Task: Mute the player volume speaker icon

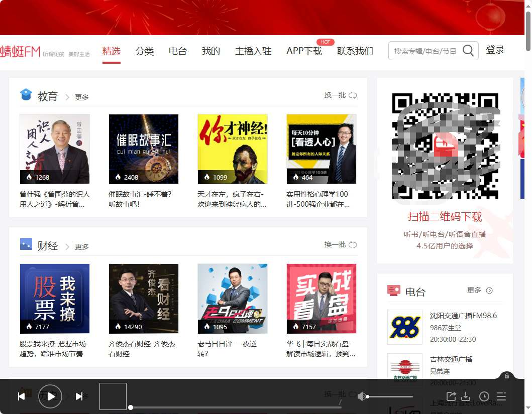Action: click(x=361, y=396)
